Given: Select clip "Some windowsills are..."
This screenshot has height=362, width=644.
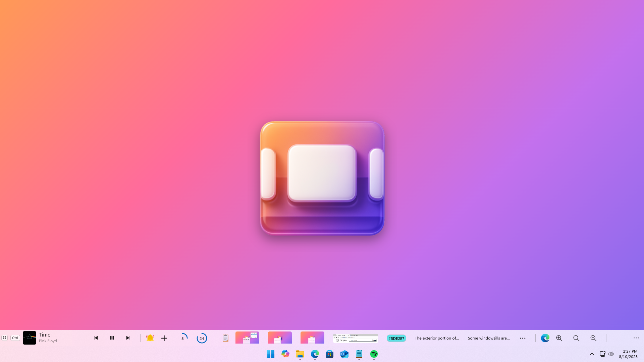Looking at the screenshot, I should [x=489, y=338].
